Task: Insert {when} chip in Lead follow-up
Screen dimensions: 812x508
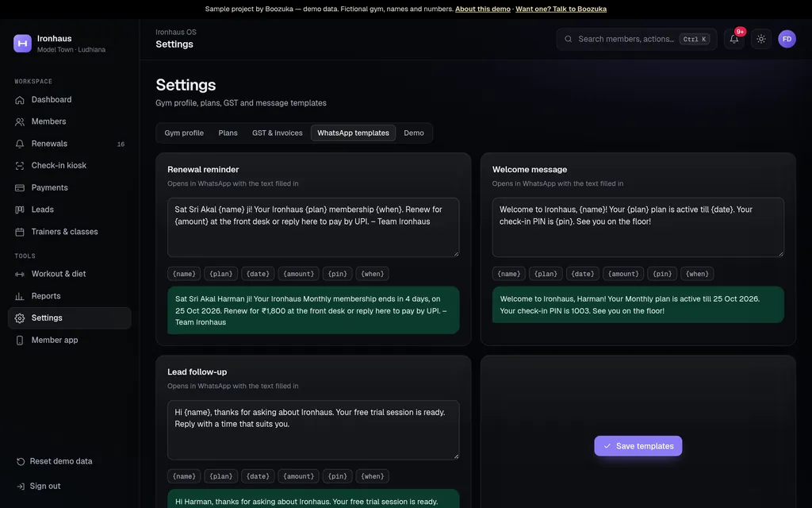Action: click(x=373, y=476)
